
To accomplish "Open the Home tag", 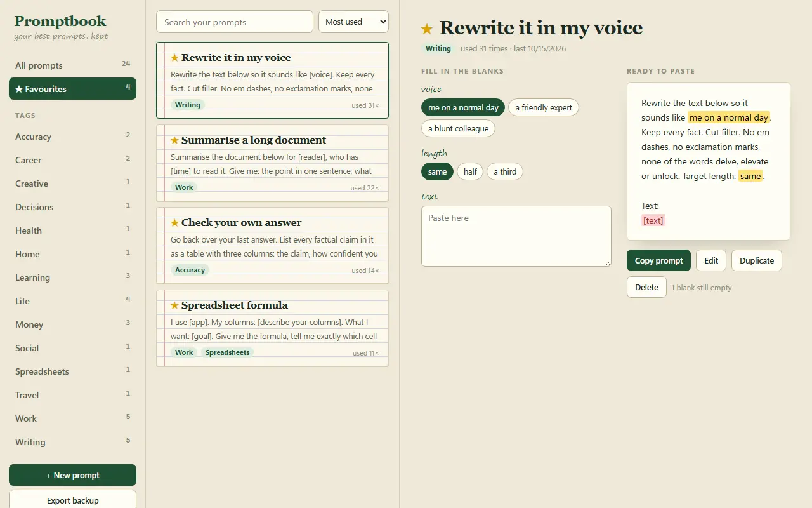I will (72, 254).
